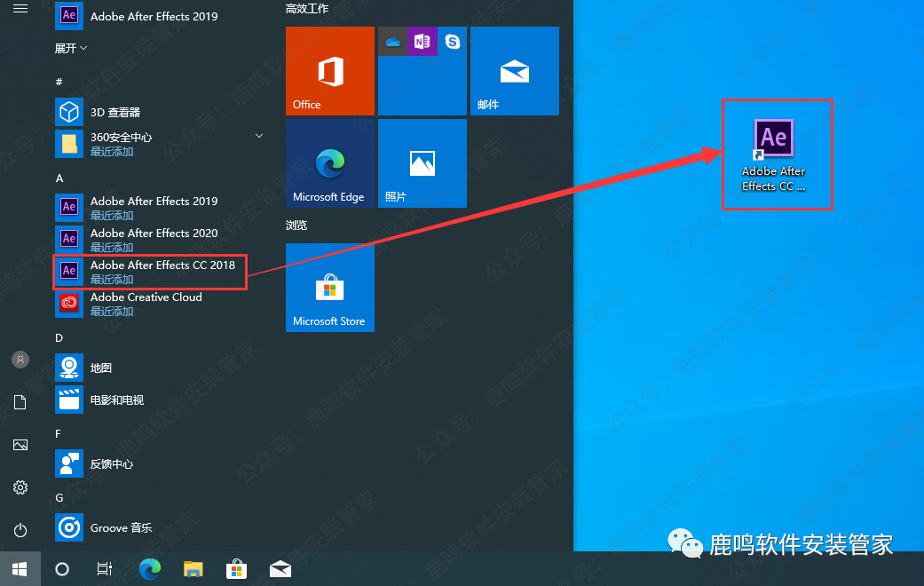Screen dimensions: 924x586
Task: Open Adobe After Effects CC 2018 desktop shortcut
Action: [x=773, y=153]
